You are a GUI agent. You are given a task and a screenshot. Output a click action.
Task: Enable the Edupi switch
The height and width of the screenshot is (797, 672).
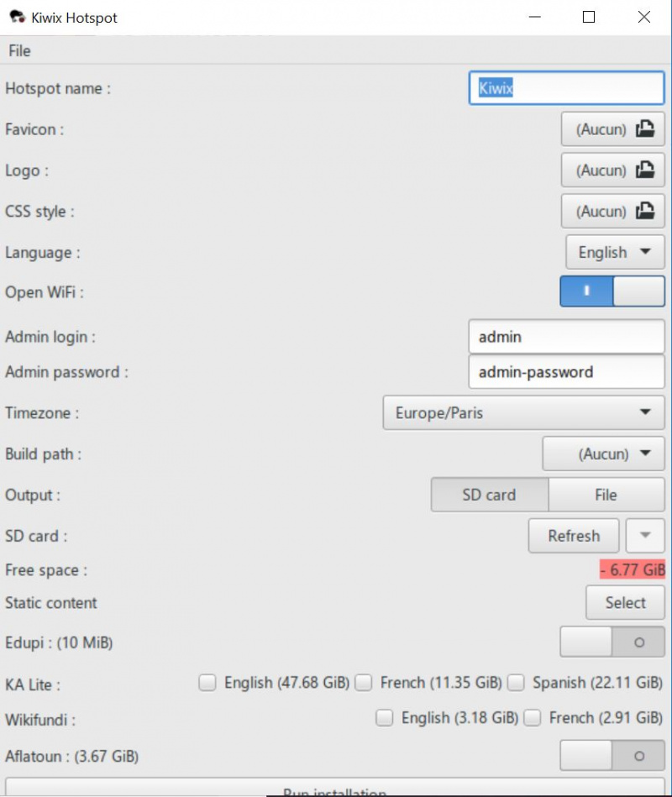click(x=612, y=642)
